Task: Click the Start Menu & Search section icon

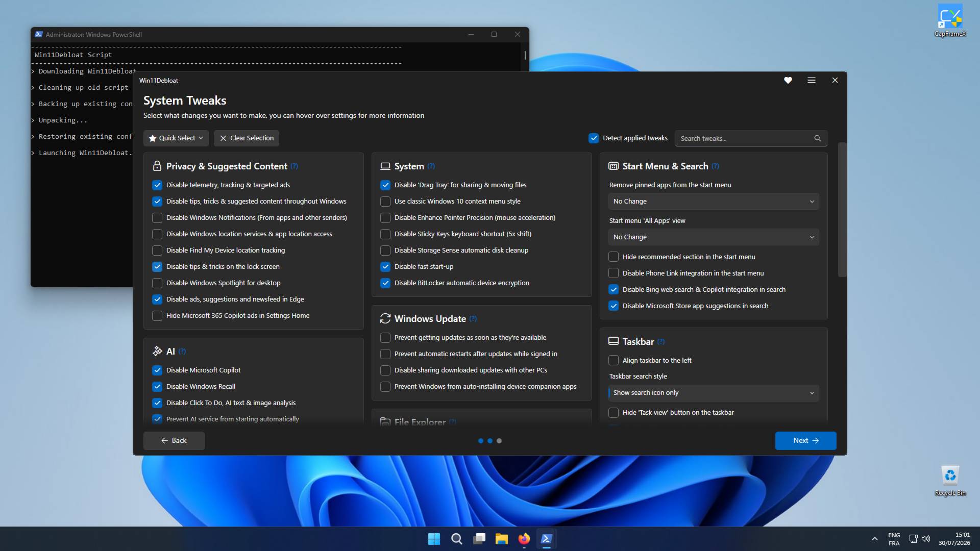Action: coord(614,166)
